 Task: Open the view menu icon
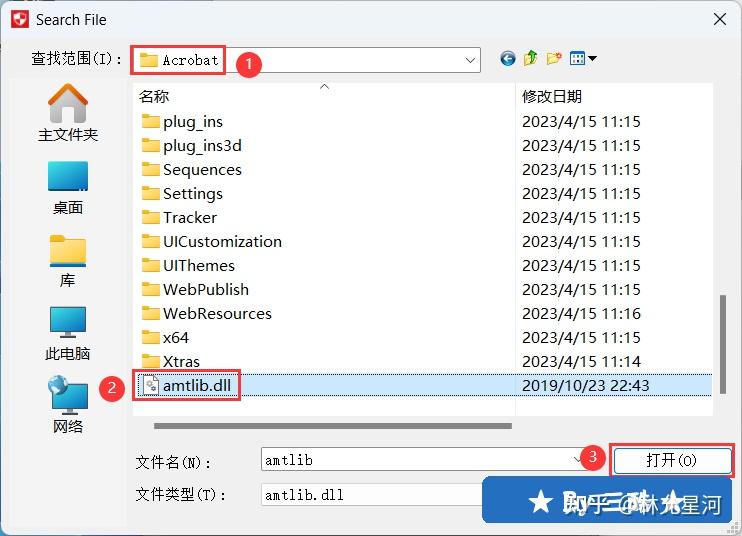583,59
